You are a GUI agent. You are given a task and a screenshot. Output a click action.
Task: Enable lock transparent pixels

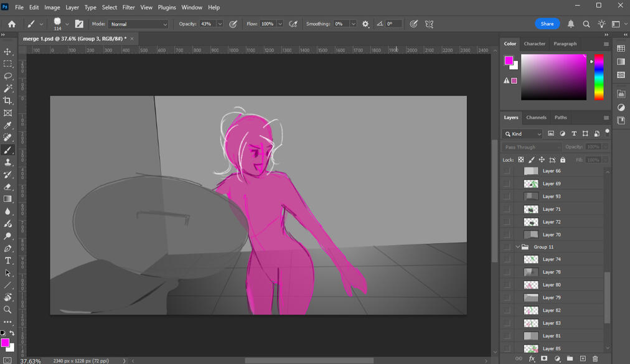coord(520,159)
